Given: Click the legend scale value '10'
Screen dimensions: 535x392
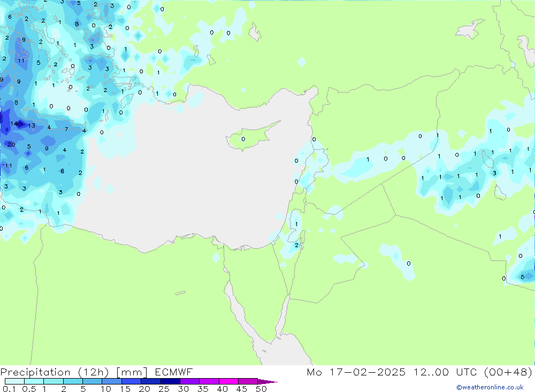Looking at the screenshot, I should 105,389.
